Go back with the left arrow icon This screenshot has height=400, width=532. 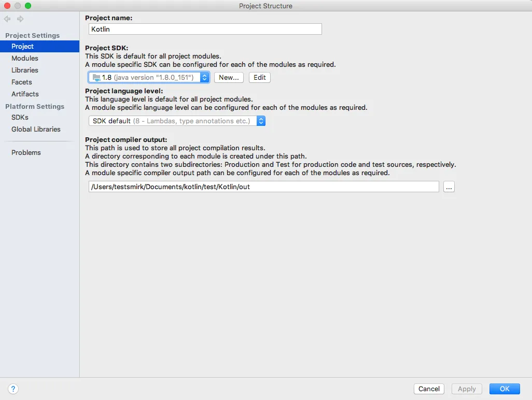[x=7, y=19]
